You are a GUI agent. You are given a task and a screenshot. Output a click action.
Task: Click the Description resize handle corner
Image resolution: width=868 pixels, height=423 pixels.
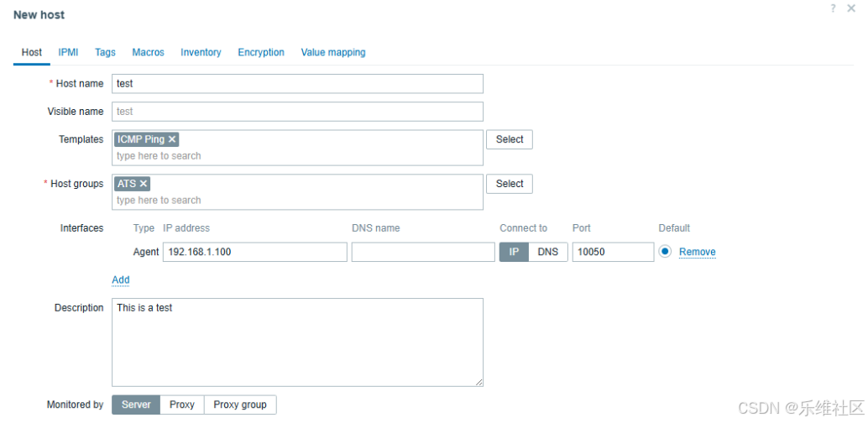pyautogui.click(x=478, y=382)
